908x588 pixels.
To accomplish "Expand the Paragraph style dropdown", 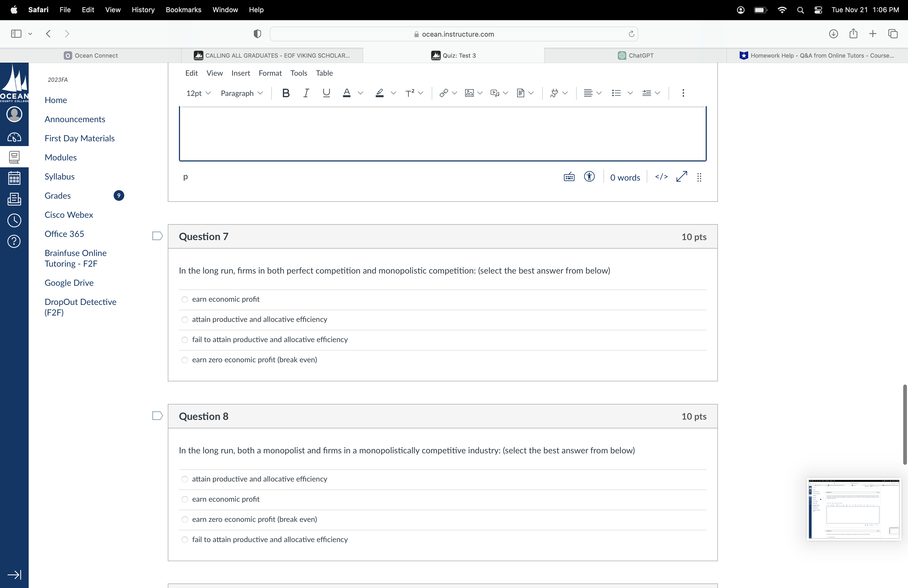I will pyautogui.click(x=242, y=93).
